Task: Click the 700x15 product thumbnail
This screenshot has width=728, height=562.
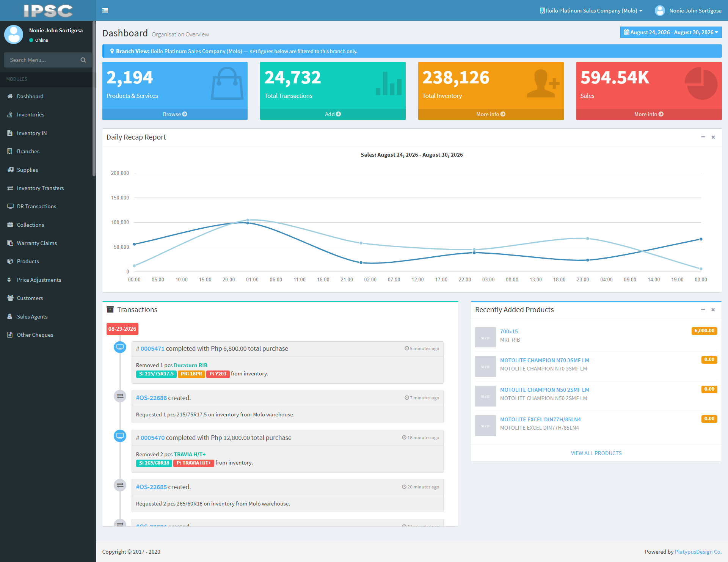Action: pyautogui.click(x=485, y=337)
